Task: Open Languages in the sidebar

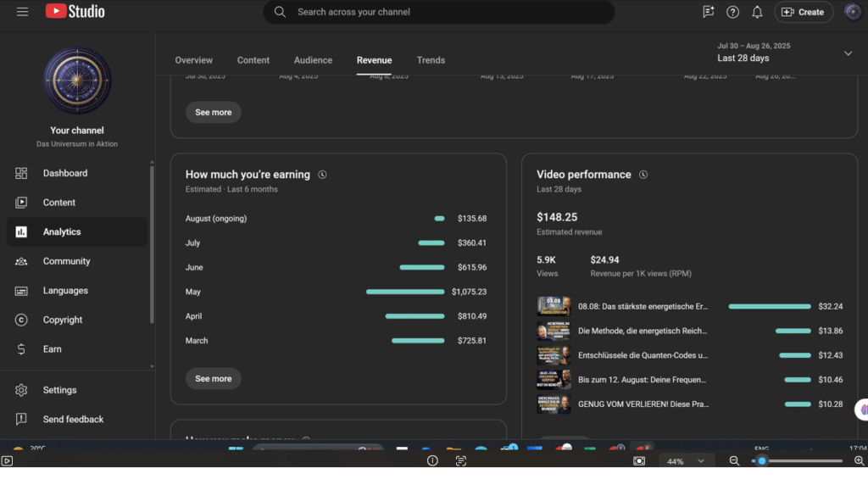Action: 77,291
